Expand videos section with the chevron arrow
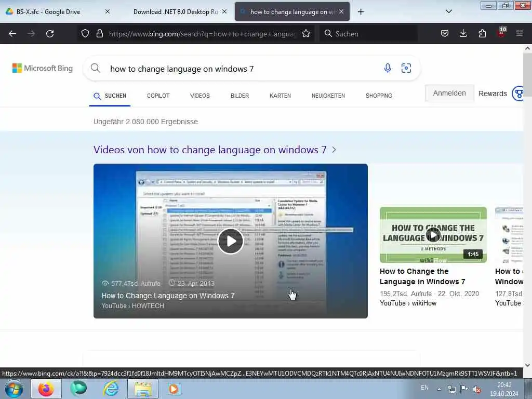532x399 pixels. point(334,150)
